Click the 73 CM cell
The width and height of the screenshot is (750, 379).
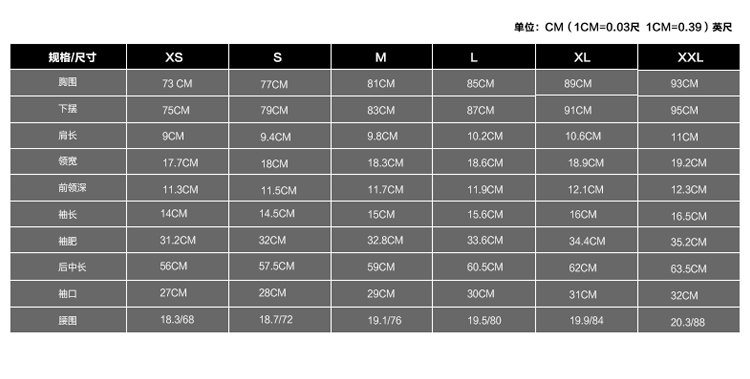(177, 83)
